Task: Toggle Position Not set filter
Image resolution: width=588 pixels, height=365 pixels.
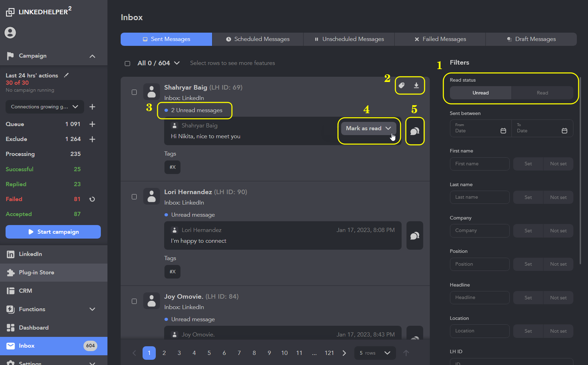Action: pyautogui.click(x=558, y=264)
